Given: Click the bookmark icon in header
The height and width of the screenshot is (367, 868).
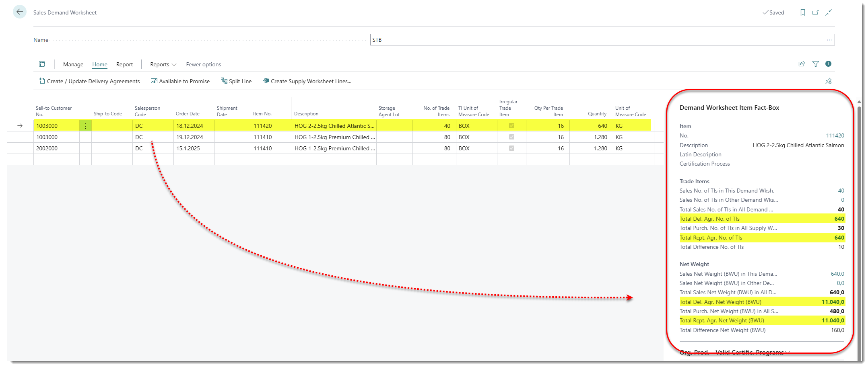Looking at the screenshot, I should (x=802, y=12).
